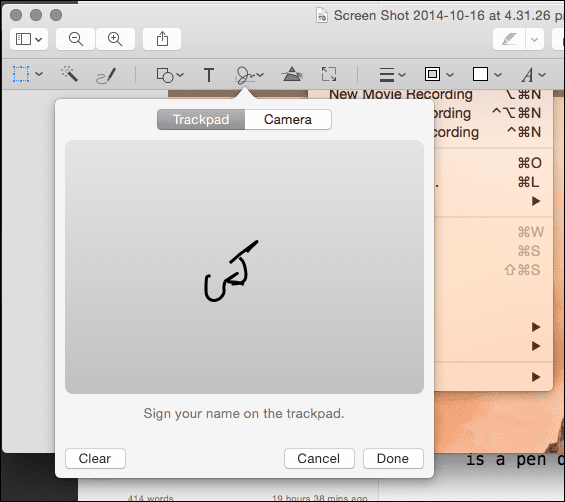Screen dimensions: 565x502
Task: Select the Text tool
Action: coord(209,75)
